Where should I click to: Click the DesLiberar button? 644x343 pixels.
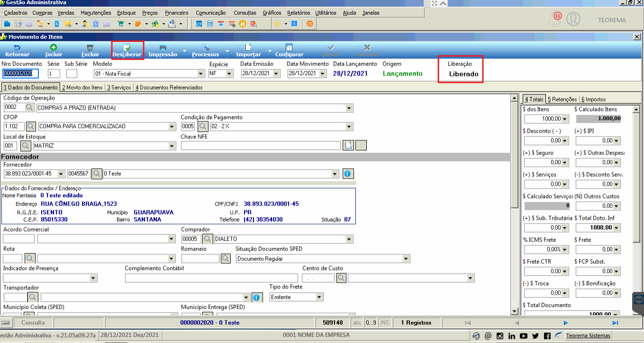pyautogui.click(x=127, y=51)
